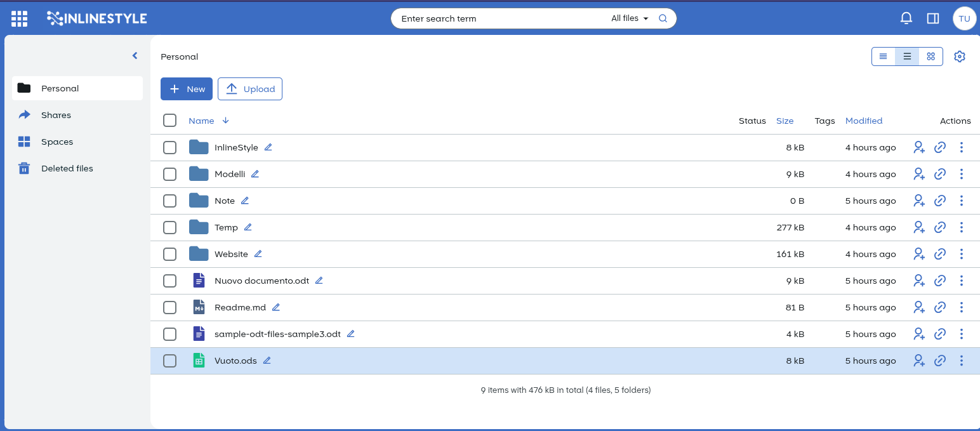Viewport: 980px width, 431px height.
Task: Show more actions for Readme.md
Action: (x=961, y=307)
